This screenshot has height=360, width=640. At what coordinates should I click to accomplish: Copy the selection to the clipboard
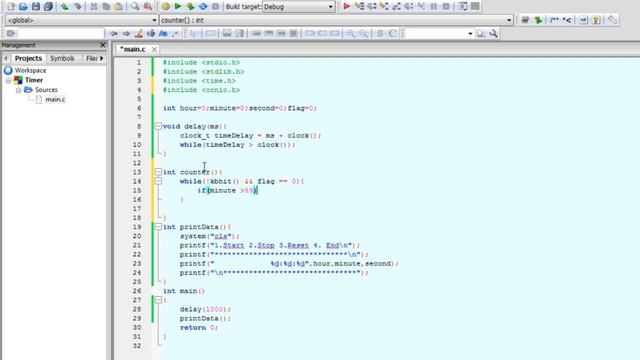(106, 6)
